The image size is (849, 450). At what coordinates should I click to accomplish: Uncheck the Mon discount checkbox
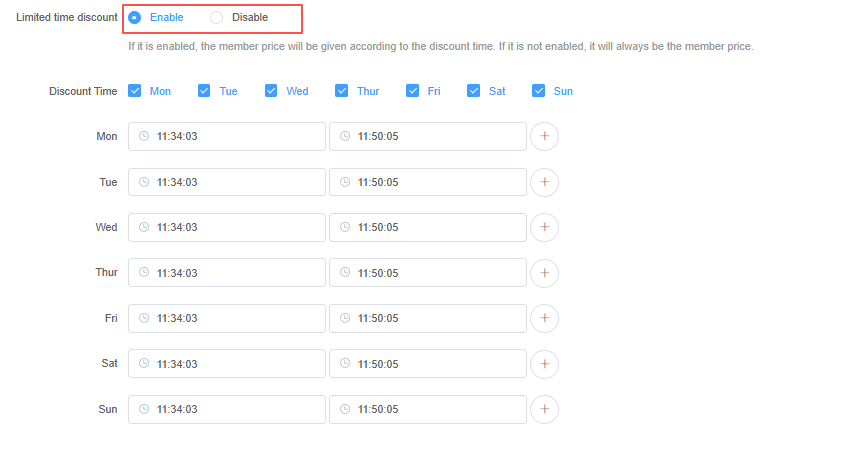[135, 91]
